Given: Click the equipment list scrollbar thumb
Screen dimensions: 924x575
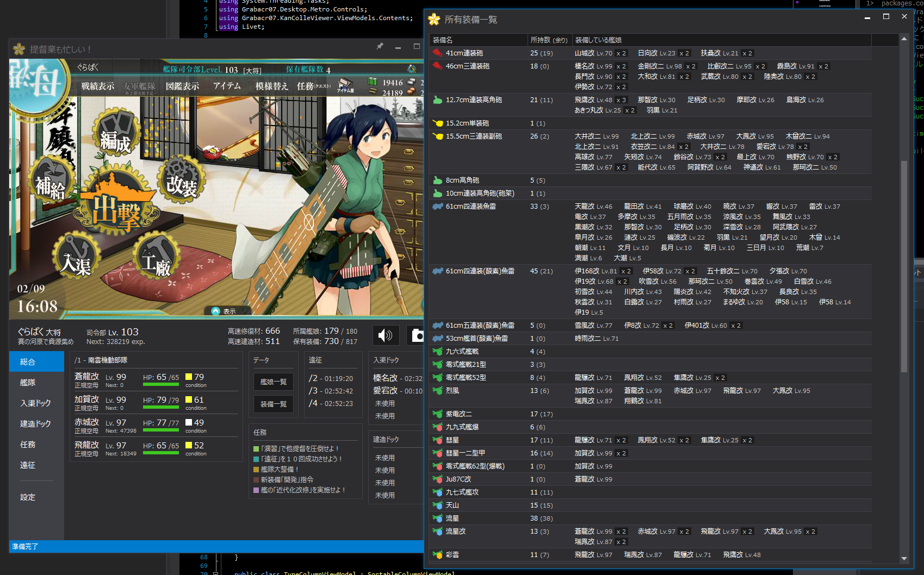Looking at the screenshot, I should point(904,266).
